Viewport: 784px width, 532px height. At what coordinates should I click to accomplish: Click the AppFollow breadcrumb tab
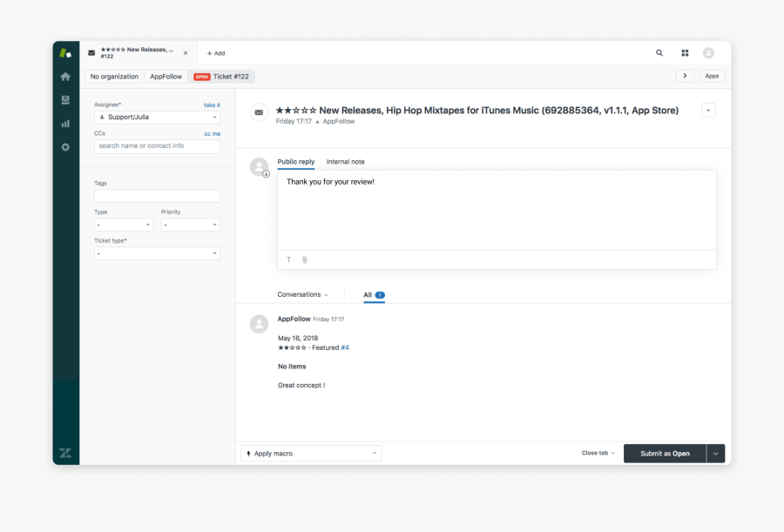(166, 77)
